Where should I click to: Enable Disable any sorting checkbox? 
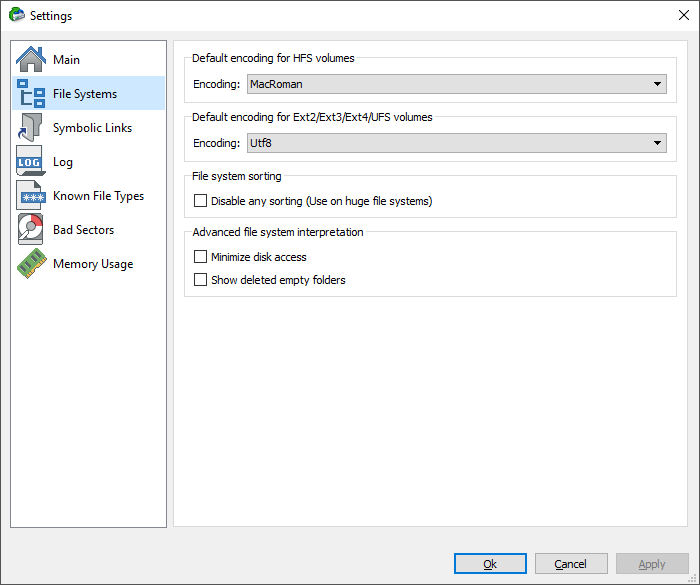200,201
